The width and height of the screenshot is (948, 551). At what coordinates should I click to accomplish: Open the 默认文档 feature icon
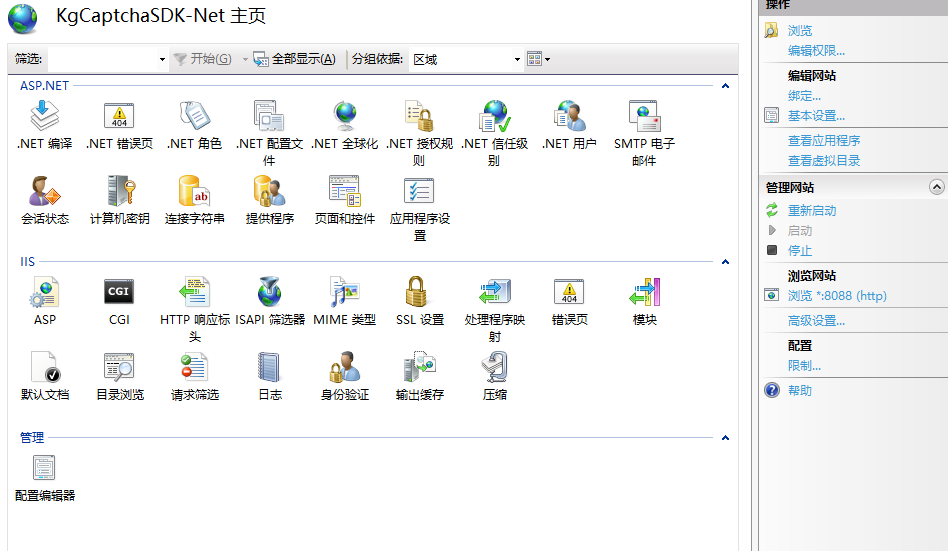point(45,368)
